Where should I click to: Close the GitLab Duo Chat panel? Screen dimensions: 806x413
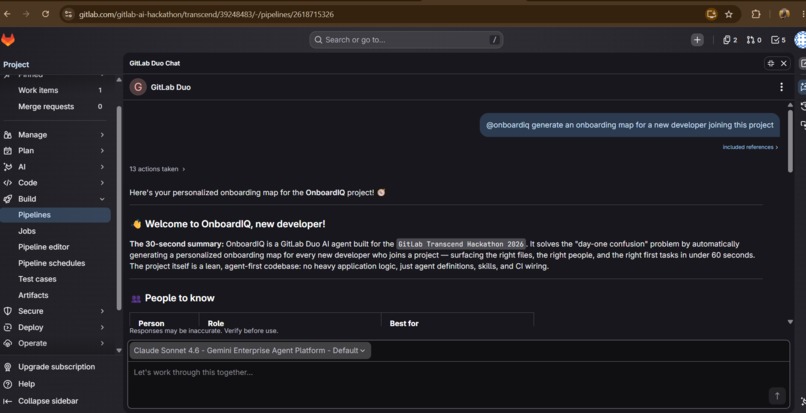pyautogui.click(x=783, y=63)
